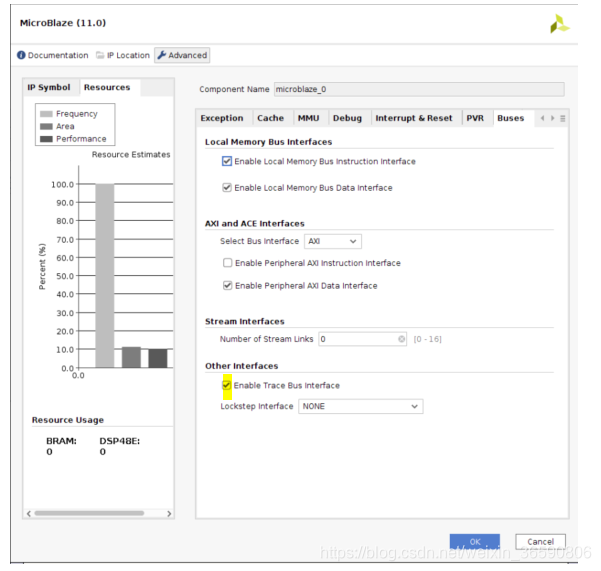601x571 pixels.
Task: Switch to the Debug tab
Action: pyautogui.click(x=347, y=118)
